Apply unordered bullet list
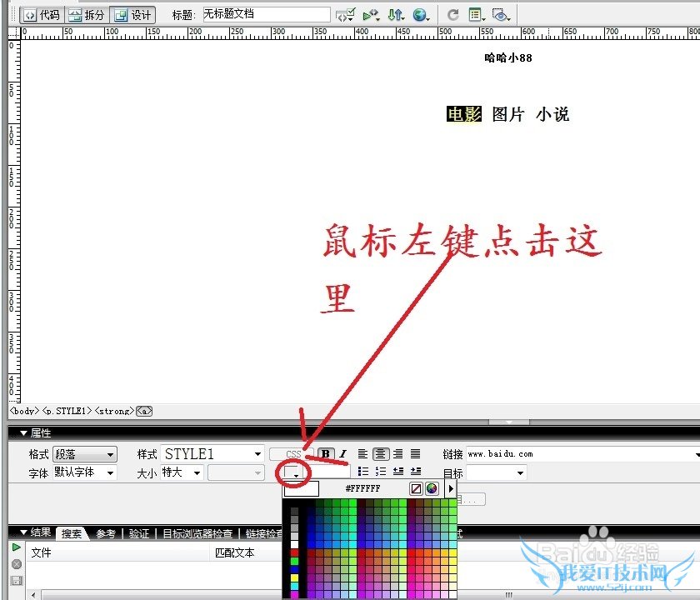The height and width of the screenshot is (600, 700). coord(363,471)
